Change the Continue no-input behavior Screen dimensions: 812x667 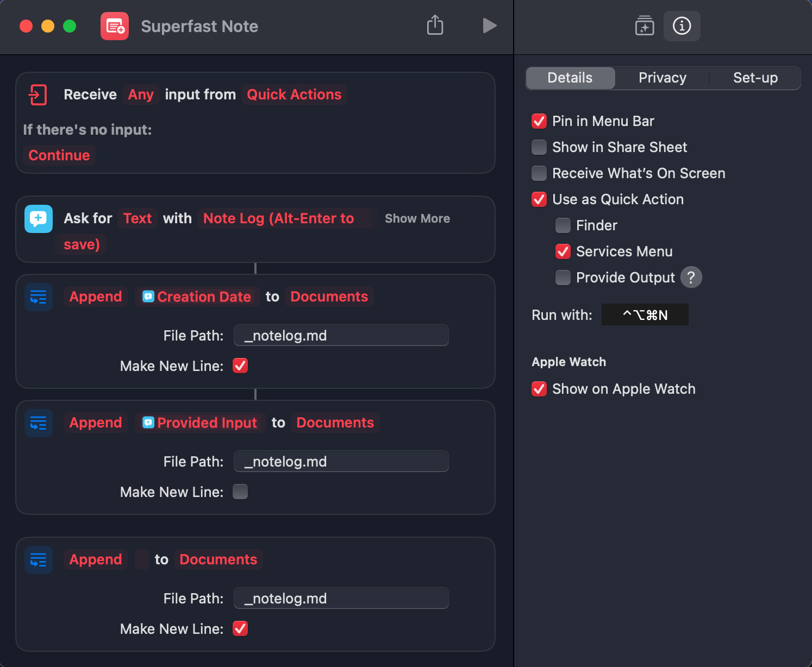(59, 155)
